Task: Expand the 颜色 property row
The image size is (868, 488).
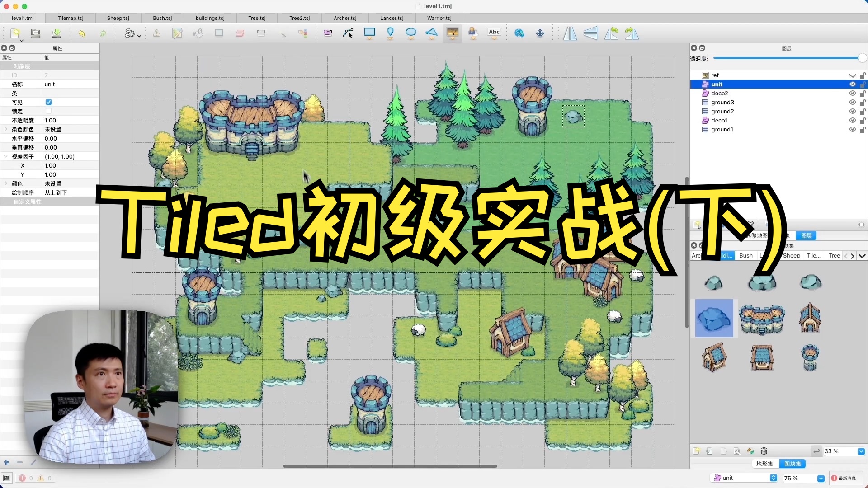Action: tap(6, 183)
